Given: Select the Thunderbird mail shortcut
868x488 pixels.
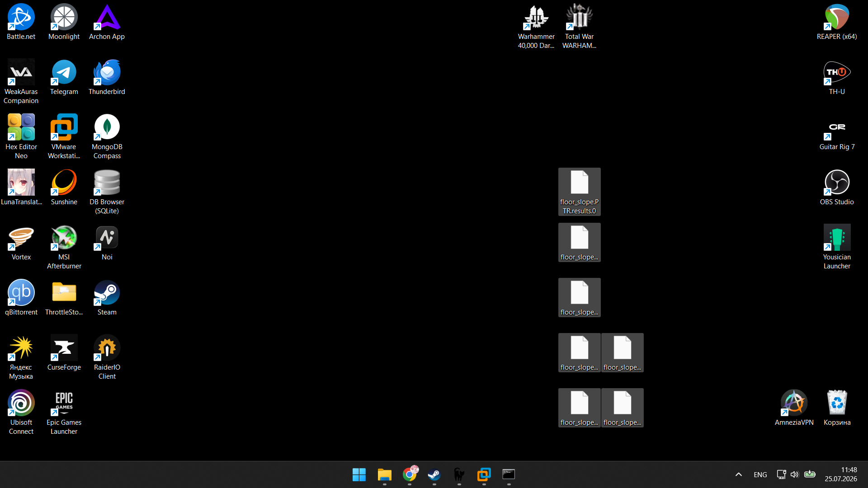Looking at the screenshot, I should click(x=107, y=77).
